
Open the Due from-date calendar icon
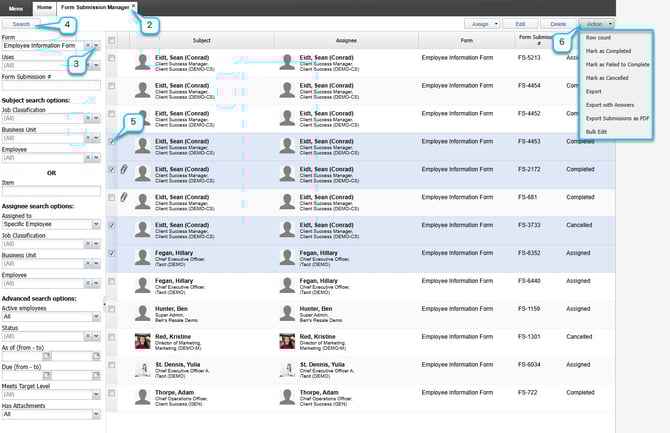(x=47, y=375)
